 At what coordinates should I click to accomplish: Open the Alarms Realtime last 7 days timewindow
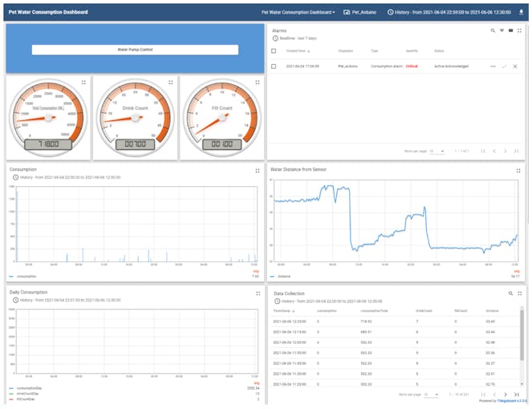coord(294,38)
